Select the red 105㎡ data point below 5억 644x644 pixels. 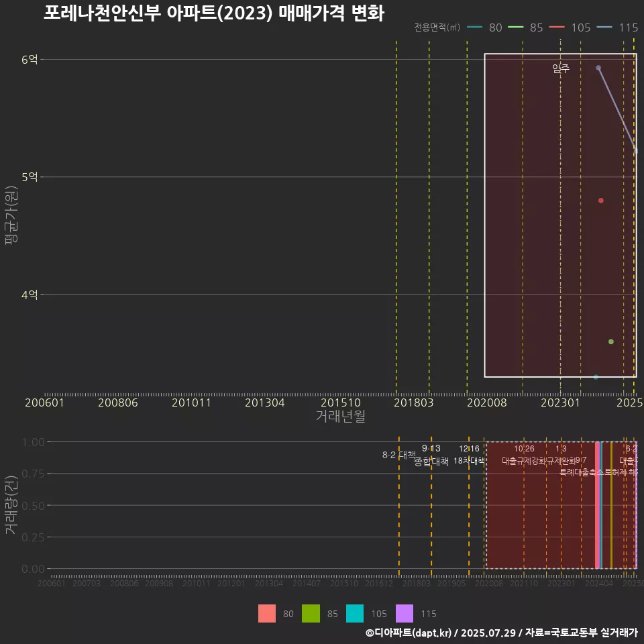click(x=601, y=201)
